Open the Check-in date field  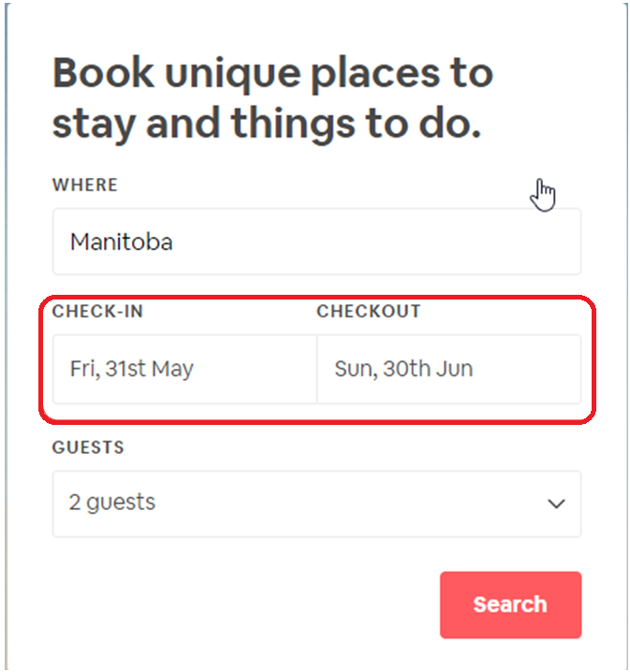click(184, 369)
